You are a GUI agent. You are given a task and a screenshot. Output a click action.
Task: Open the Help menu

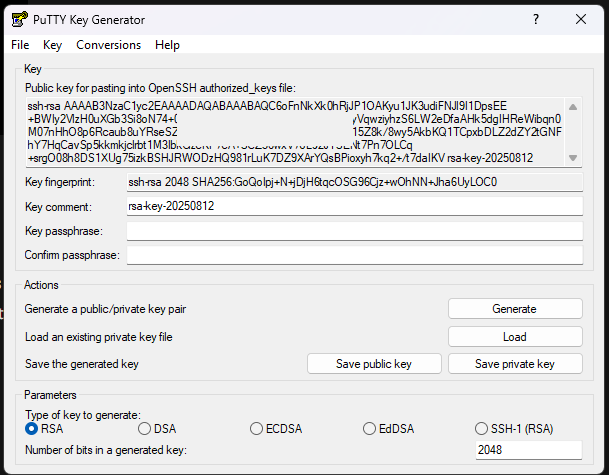pos(167,45)
